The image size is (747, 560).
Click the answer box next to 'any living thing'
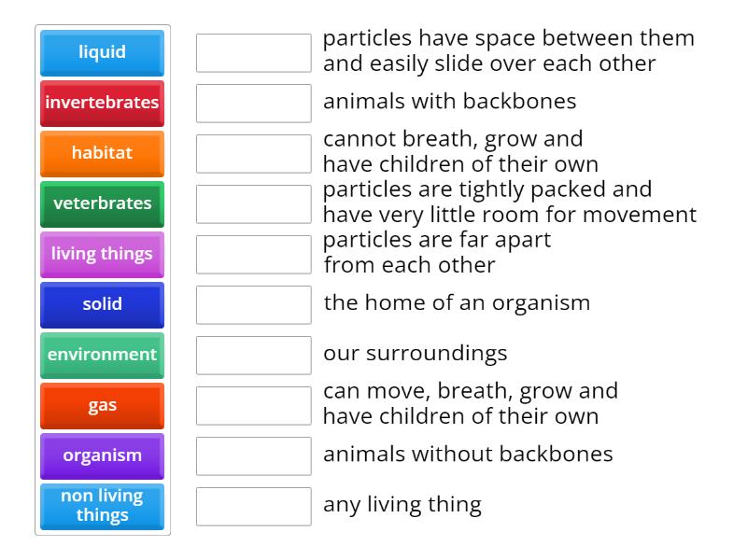point(253,506)
